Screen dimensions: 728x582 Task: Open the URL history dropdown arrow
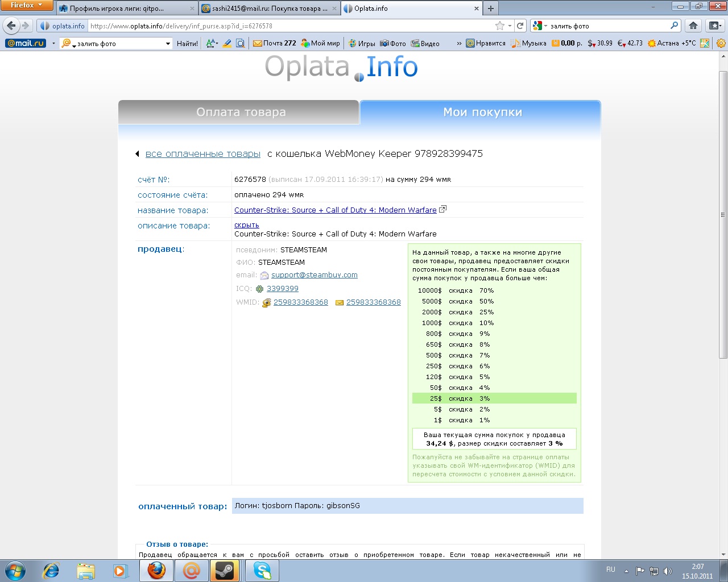pos(510,26)
